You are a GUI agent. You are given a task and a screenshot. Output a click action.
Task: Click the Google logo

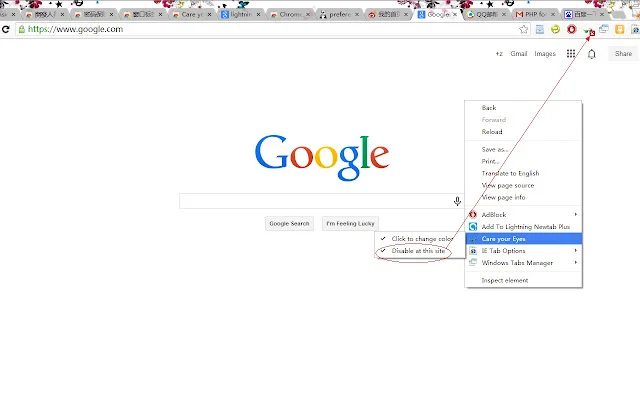[322, 158]
